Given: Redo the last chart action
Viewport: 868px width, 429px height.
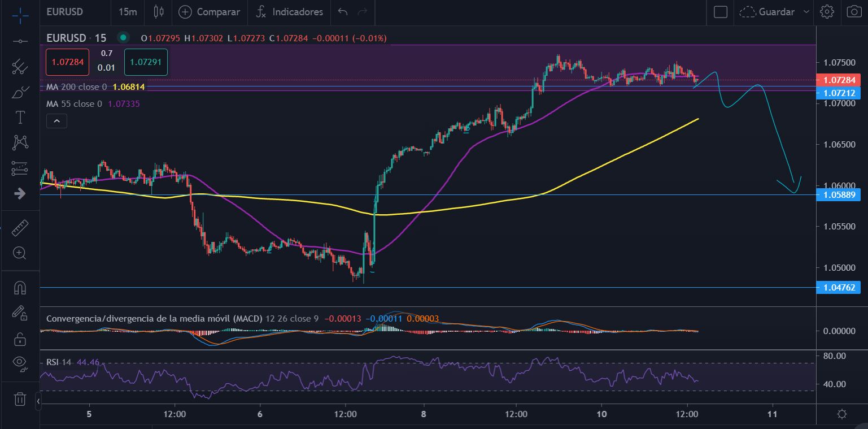Looking at the screenshot, I should click(363, 12).
